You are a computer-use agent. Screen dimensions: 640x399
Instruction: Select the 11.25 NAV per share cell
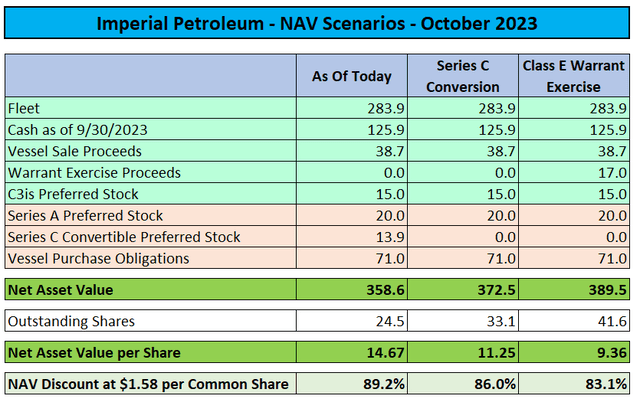[463, 352]
